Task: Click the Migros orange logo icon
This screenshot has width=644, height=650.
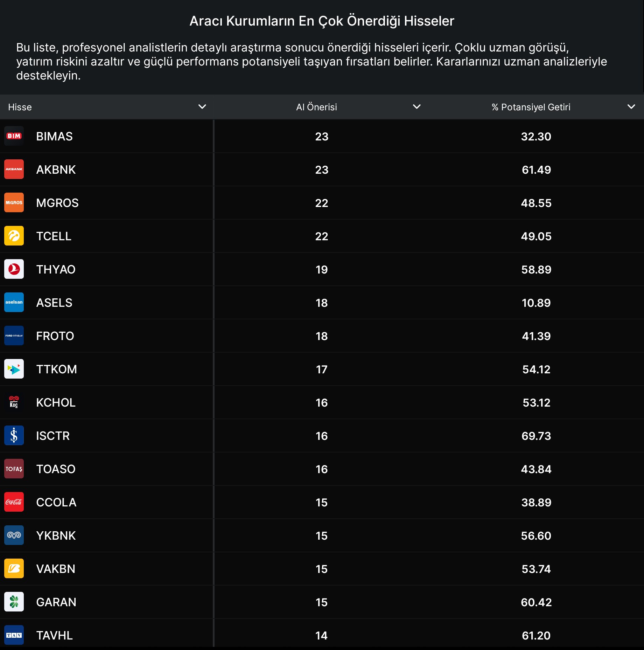Action: point(14,202)
